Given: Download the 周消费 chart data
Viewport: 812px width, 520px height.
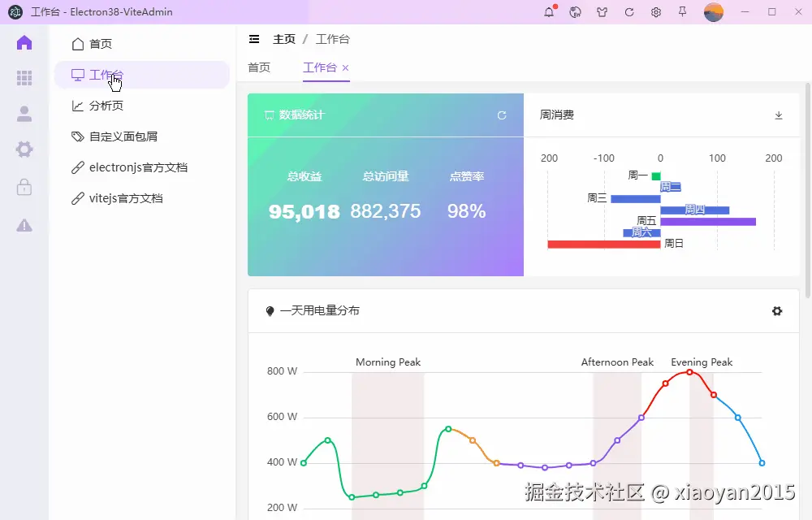Looking at the screenshot, I should (x=778, y=115).
